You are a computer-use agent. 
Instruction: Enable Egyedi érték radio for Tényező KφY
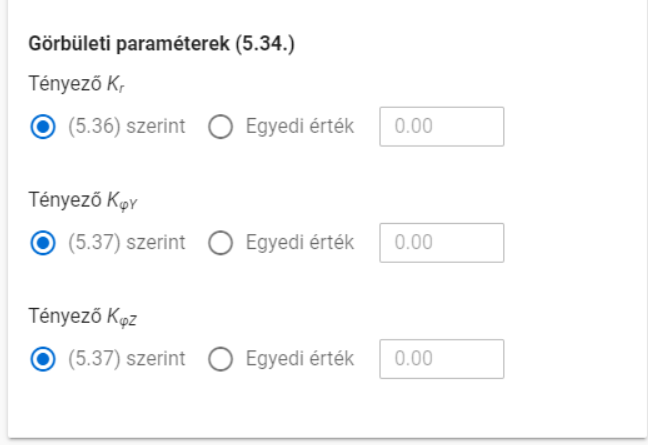[x=220, y=243]
